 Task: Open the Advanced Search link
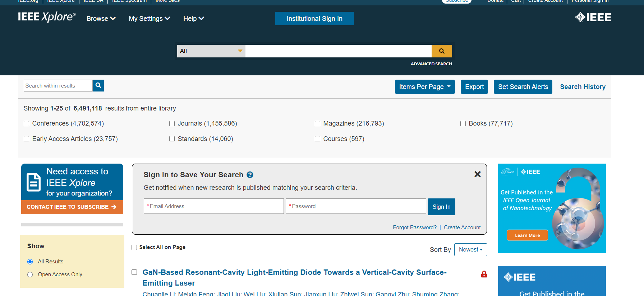431,64
